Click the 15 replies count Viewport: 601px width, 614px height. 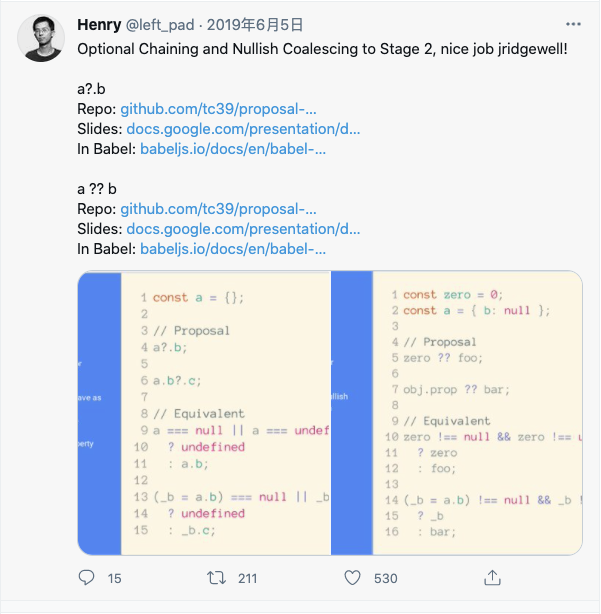click(x=114, y=578)
